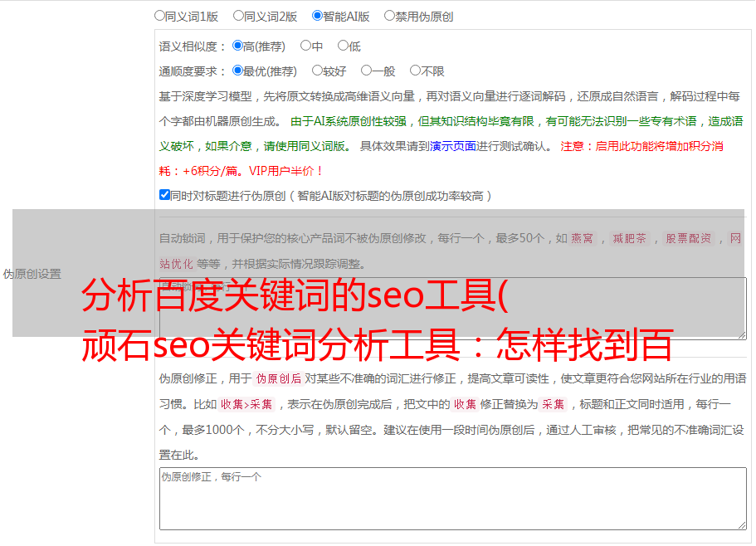Screen dimensions: 756x546
Task: Grab resize handle of 自动锁词 textarea
Action: click(x=742, y=334)
